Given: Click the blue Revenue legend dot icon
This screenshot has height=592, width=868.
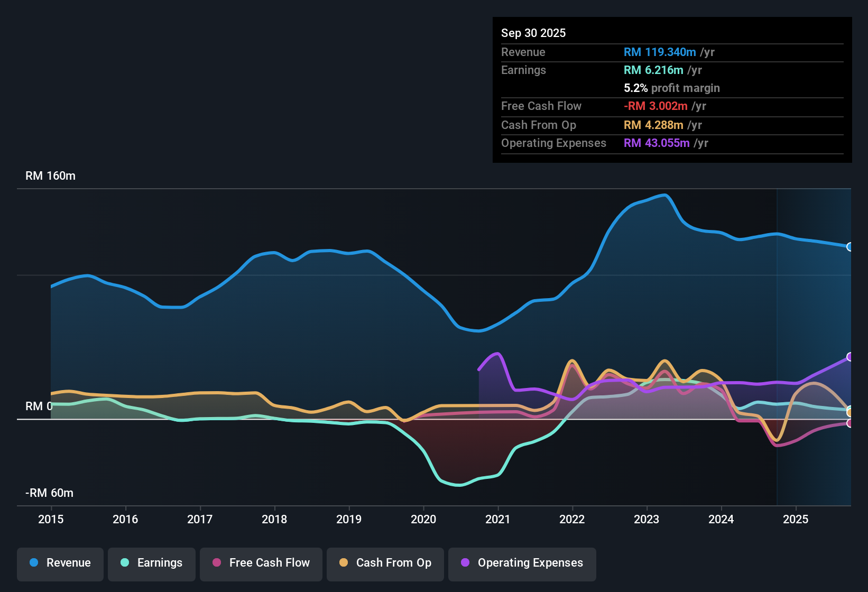Looking at the screenshot, I should [34, 563].
